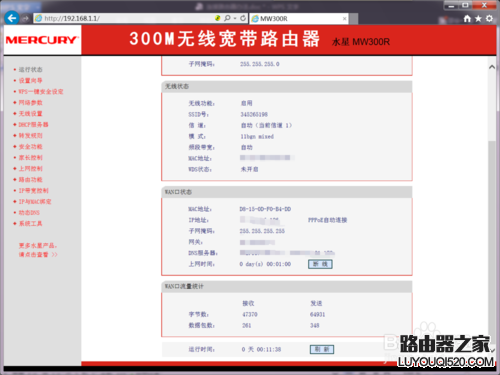
Task: Follow the 更多水星产品 请点击查看 link
Action: coord(38,250)
